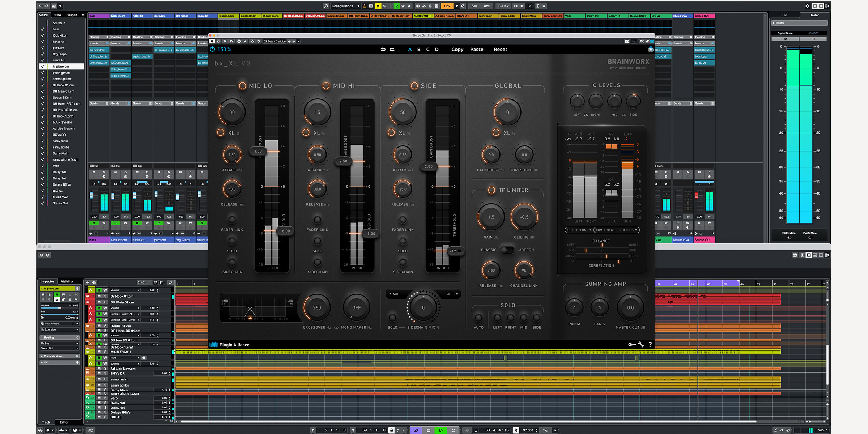Image resolution: width=868 pixels, height=434 pixels.
Task: Open the Link options dropdown arrow
Action: click(456, 6)
